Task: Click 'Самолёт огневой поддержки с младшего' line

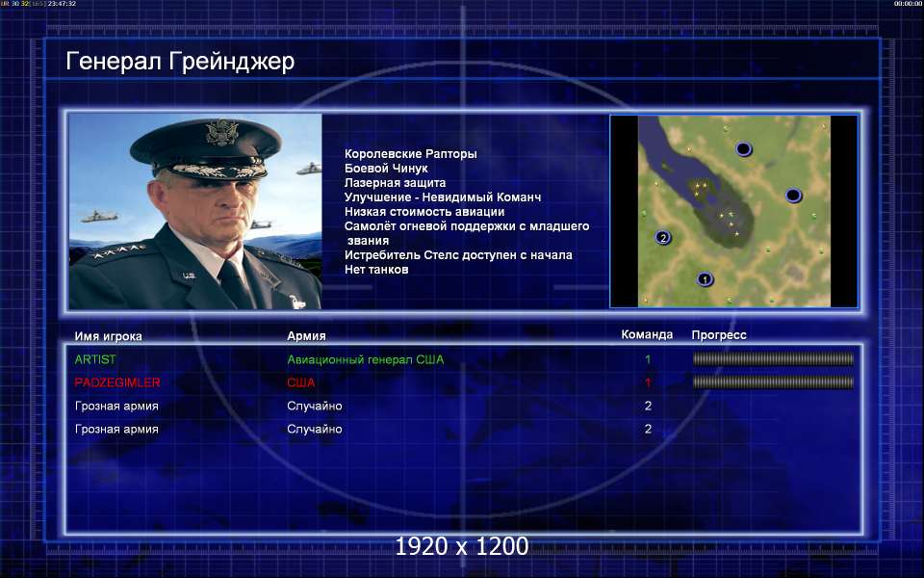Action: click(467, 225)
